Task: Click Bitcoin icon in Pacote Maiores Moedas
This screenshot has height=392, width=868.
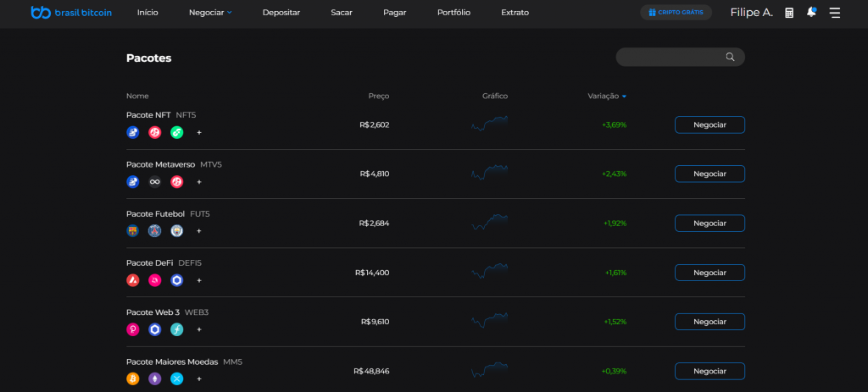Action: pos(133,378)
